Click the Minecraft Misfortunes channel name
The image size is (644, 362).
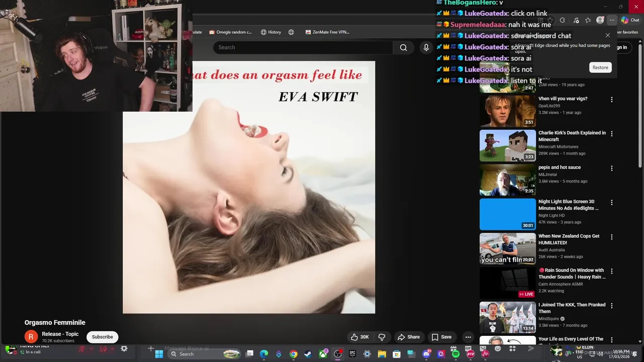(x=558, y=147)
